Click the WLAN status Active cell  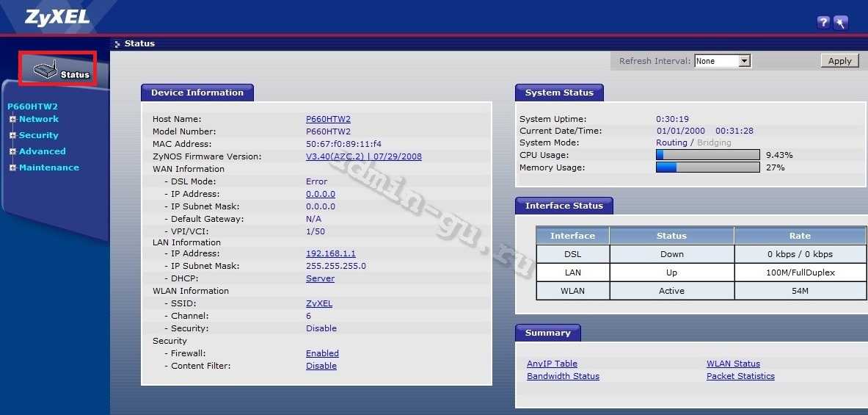tap(671, 291)
